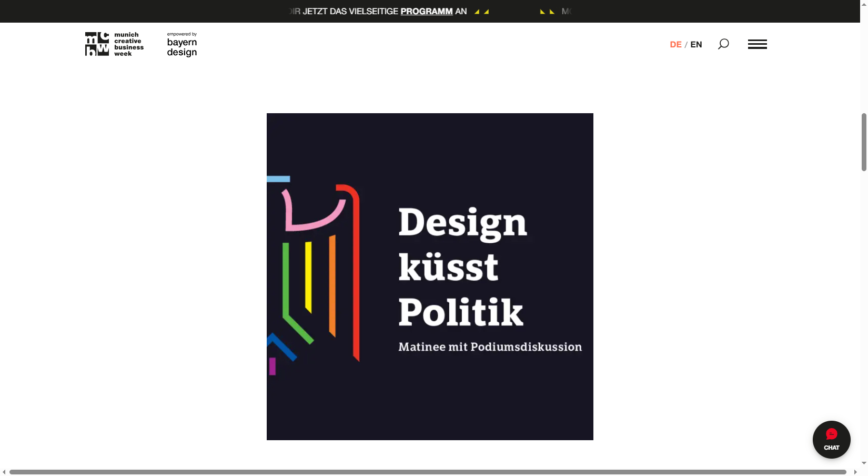Open the chat bubble widget
868x476 pixels.
click(832, 440)
